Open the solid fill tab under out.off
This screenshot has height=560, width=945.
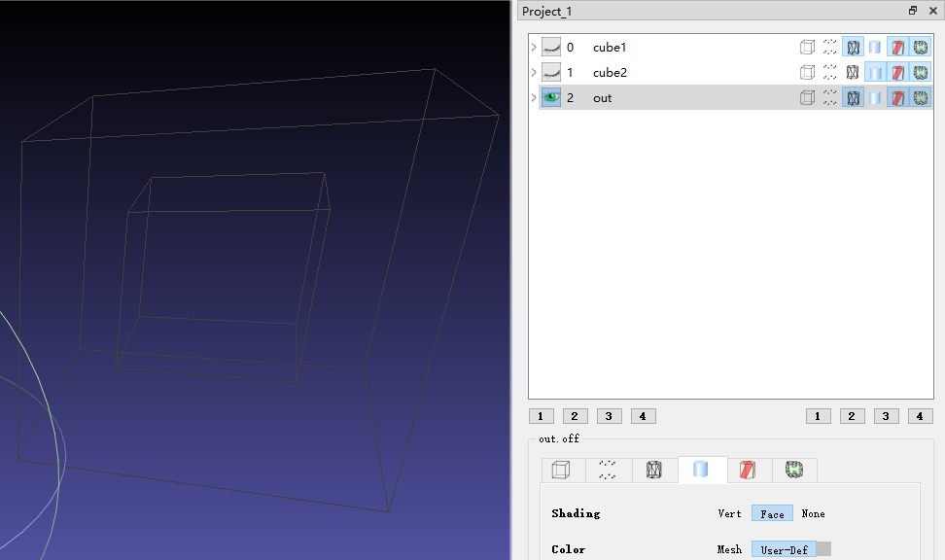click(x=701, y=470)
